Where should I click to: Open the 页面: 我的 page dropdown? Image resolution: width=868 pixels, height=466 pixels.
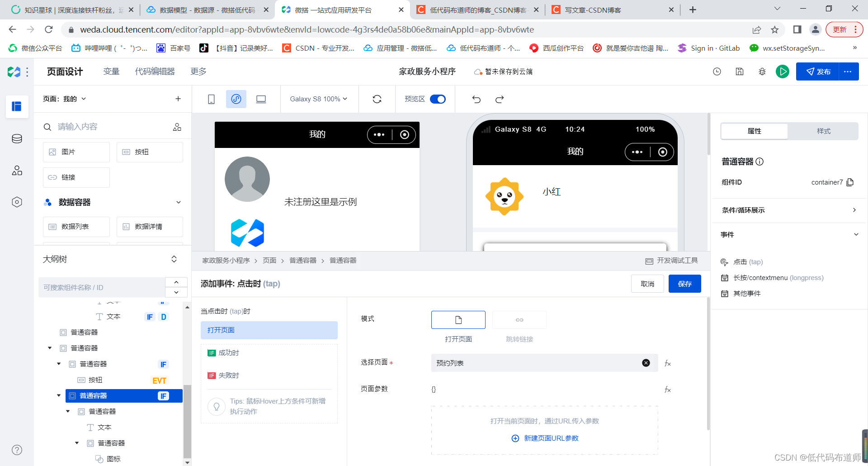coord(64,99)
